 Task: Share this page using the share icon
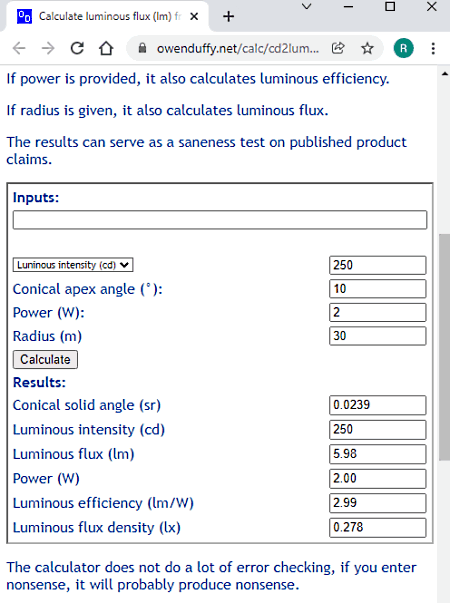click(338, 48)
